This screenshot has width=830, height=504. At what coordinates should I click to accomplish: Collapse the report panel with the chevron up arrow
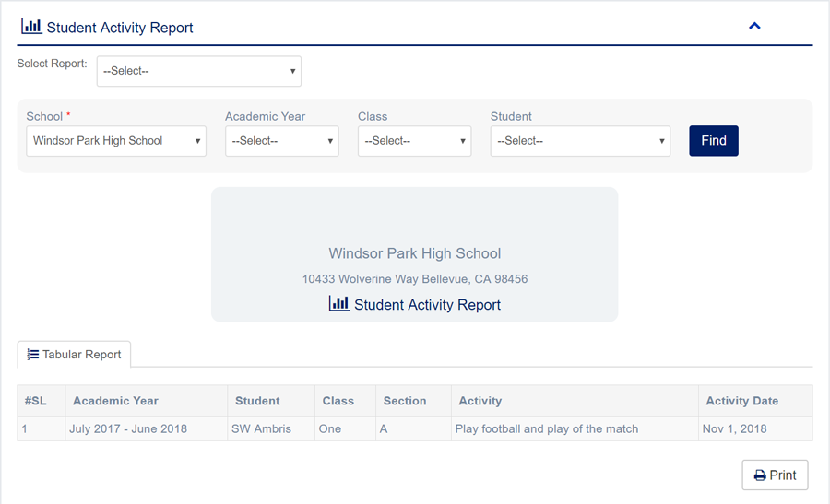754,26
